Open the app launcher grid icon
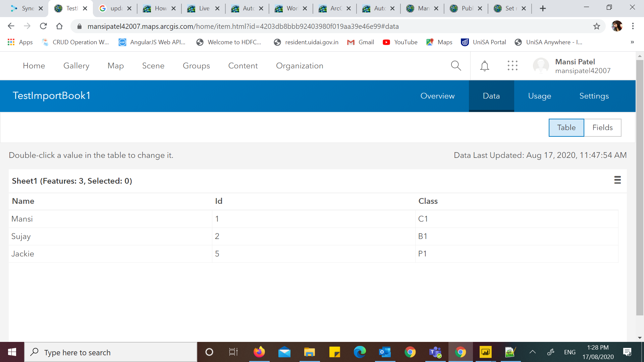This screenshot has height=362, width=644. click(513, 66)
